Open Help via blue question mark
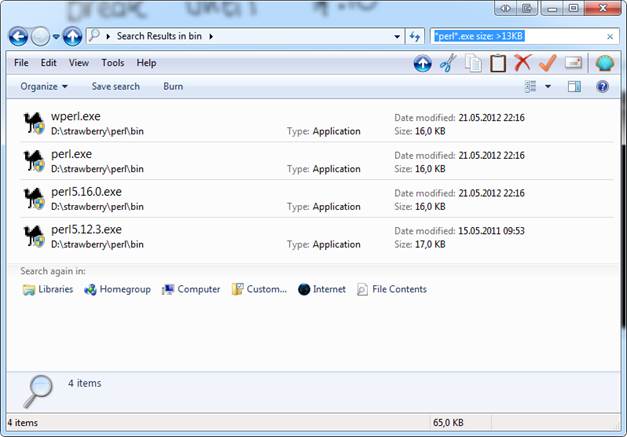Viewport: 627px width, 437px height. tap(603, 87)
